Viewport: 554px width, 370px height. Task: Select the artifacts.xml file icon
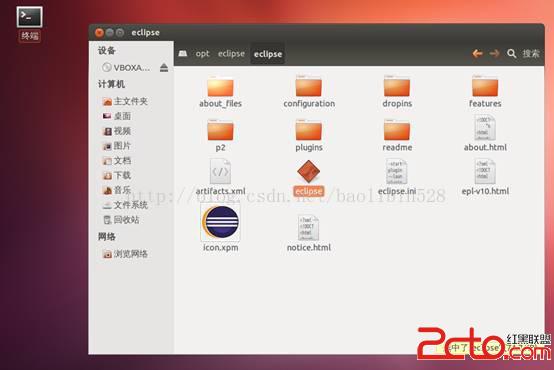pos(220,172)
